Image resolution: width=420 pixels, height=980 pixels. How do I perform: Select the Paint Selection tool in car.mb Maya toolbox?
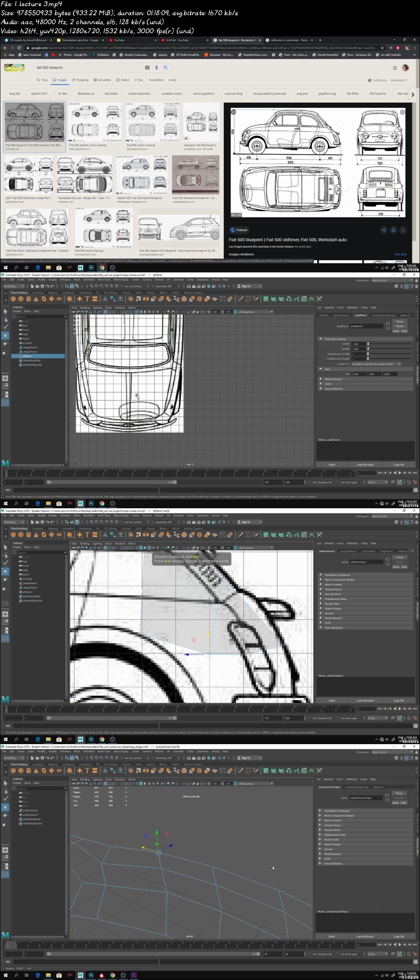tap(5, 327)
